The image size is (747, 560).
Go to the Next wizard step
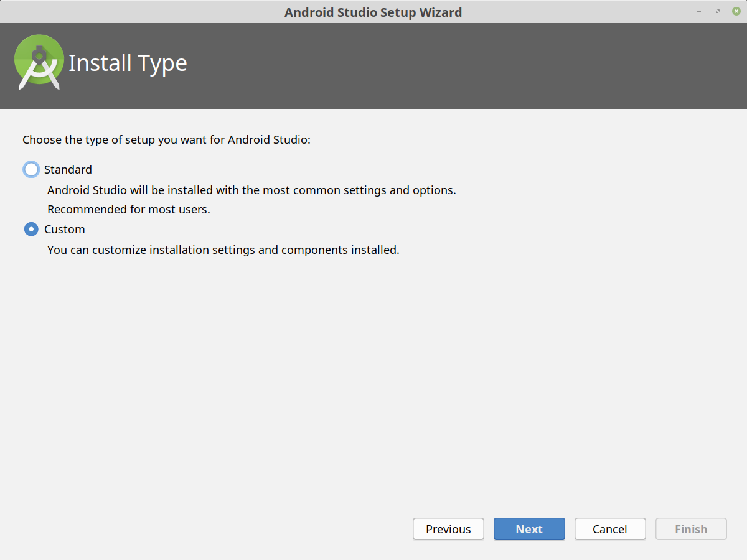coord(529,529)
